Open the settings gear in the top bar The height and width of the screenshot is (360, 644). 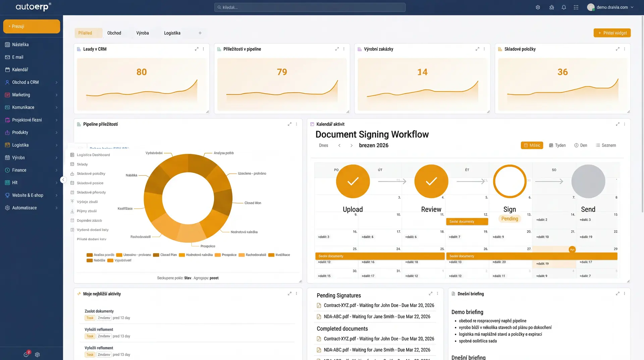pos(538,7)
